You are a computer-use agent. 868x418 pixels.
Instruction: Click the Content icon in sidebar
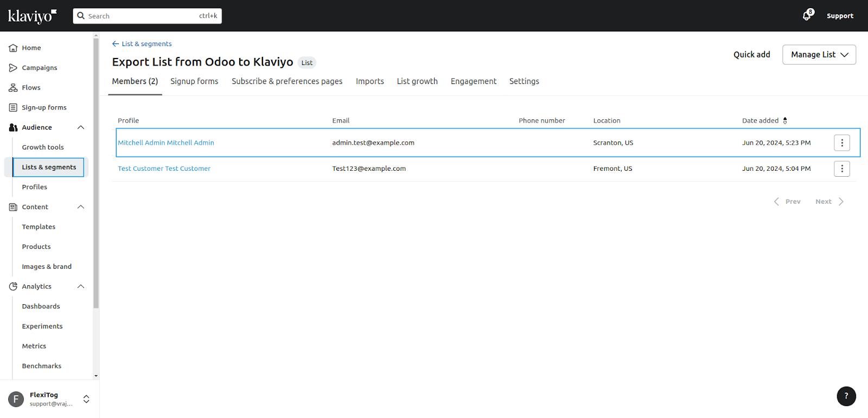[13, 207]
